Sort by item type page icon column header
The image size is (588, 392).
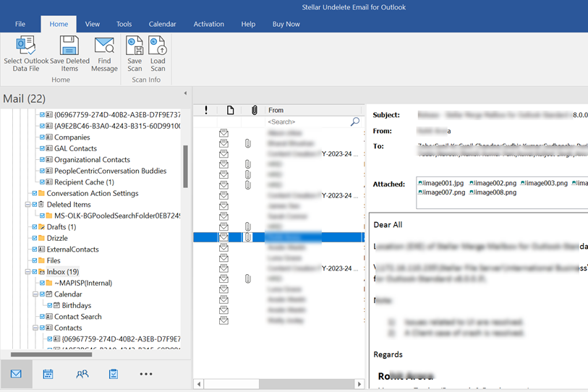point(230,110)
